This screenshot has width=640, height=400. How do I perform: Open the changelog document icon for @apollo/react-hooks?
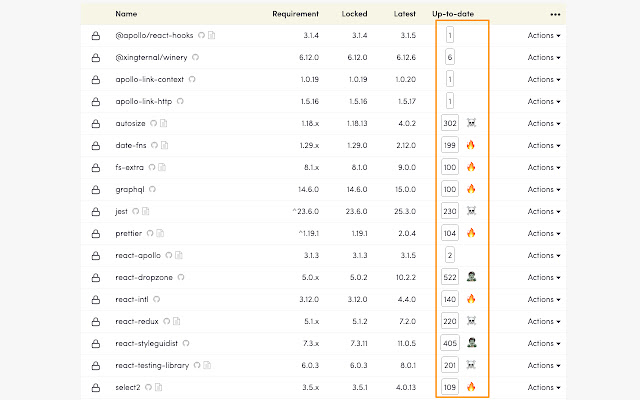(x=211, y=35)
